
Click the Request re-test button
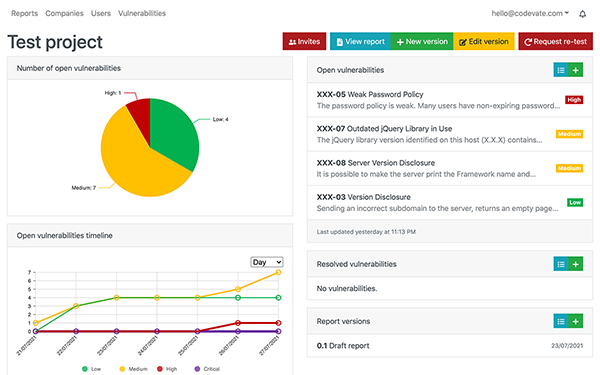[x=555, y=41]
